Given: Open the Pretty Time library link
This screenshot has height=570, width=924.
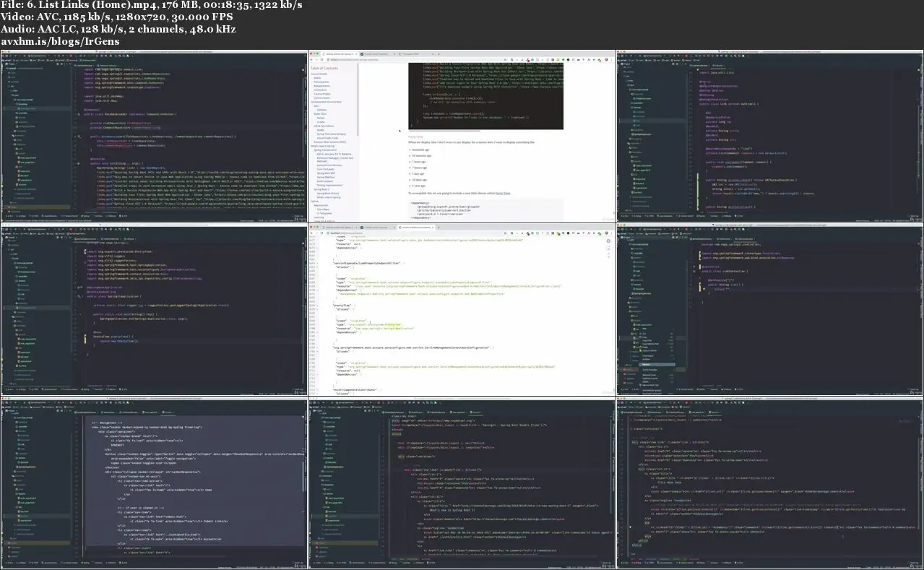Looking at the screenshot, I should tap(503, 193).
